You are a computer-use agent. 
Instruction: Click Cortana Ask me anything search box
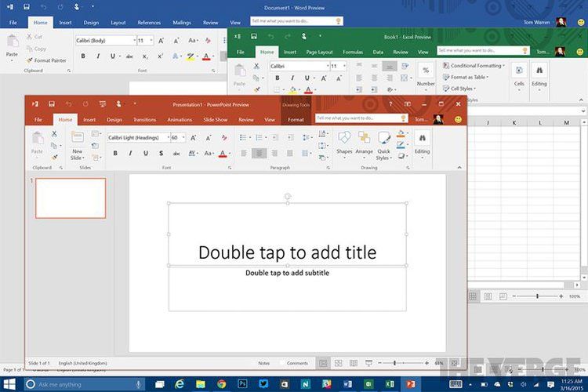click(84, 384)
